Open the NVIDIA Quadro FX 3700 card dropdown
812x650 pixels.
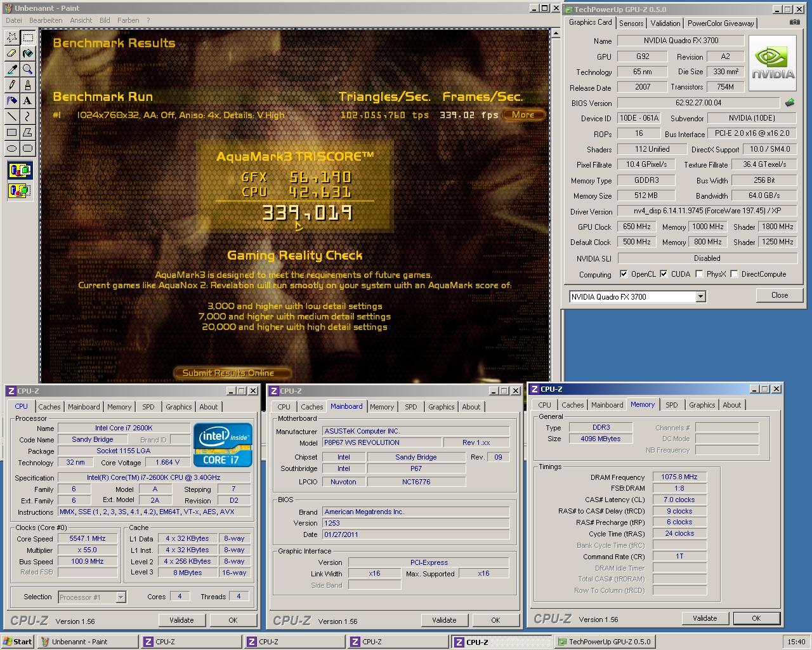click(x=700, y=296)
